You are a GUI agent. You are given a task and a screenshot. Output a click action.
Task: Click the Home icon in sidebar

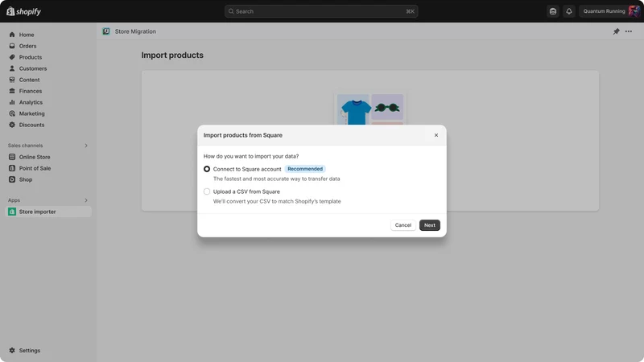tap(12, 35)
